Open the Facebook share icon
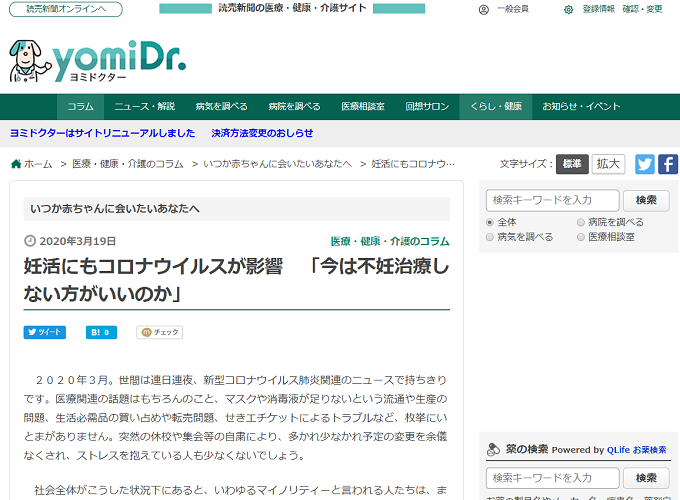This screenshot has width=680, height=500. [668, 164]
